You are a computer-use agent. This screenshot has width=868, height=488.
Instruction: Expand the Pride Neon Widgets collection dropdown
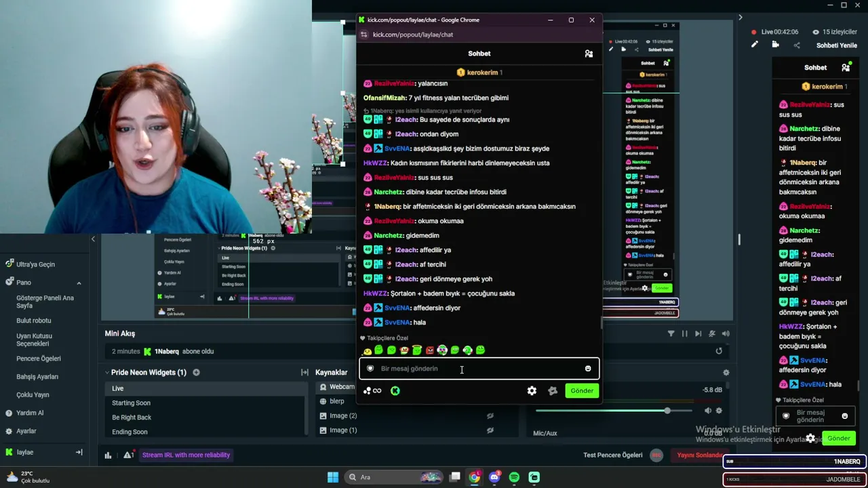pyautogui.click(x=107, y=372)
